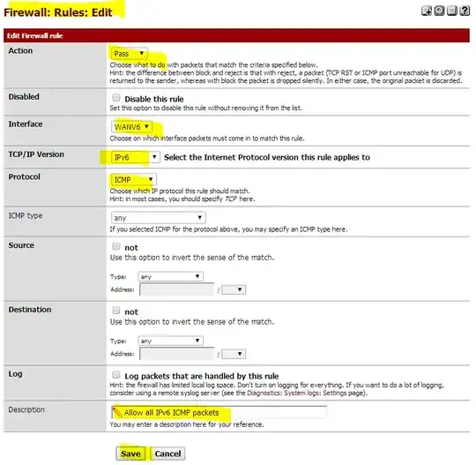Click the Description row label
The image size is (476, 465).
point(26,409)
